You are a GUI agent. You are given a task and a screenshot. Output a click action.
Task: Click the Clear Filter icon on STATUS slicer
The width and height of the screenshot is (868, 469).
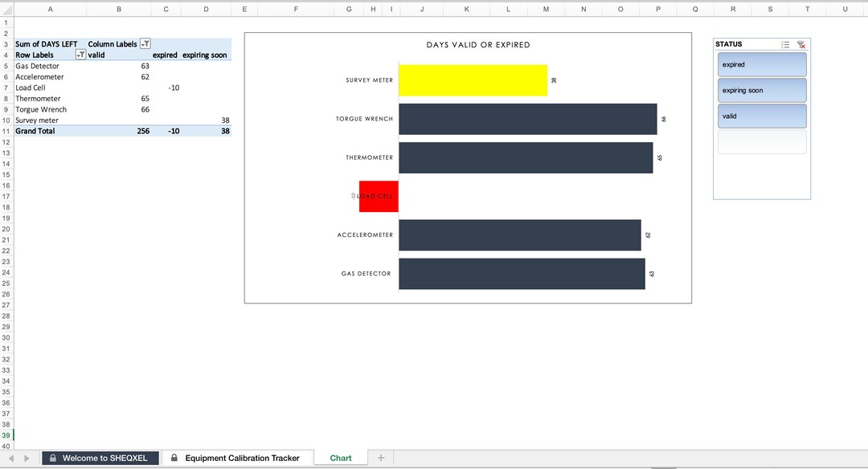pyautogui.click(x=803, y=44)
